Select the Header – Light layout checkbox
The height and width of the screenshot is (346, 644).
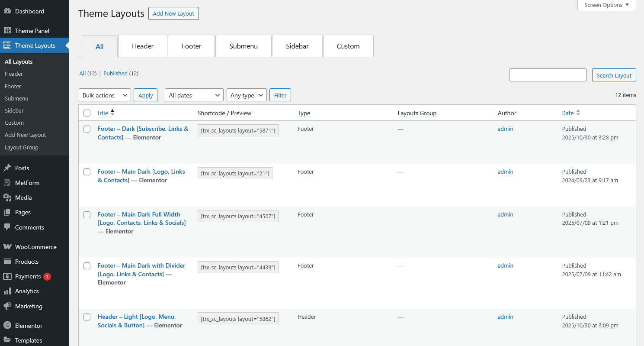(x=87, y=317)
